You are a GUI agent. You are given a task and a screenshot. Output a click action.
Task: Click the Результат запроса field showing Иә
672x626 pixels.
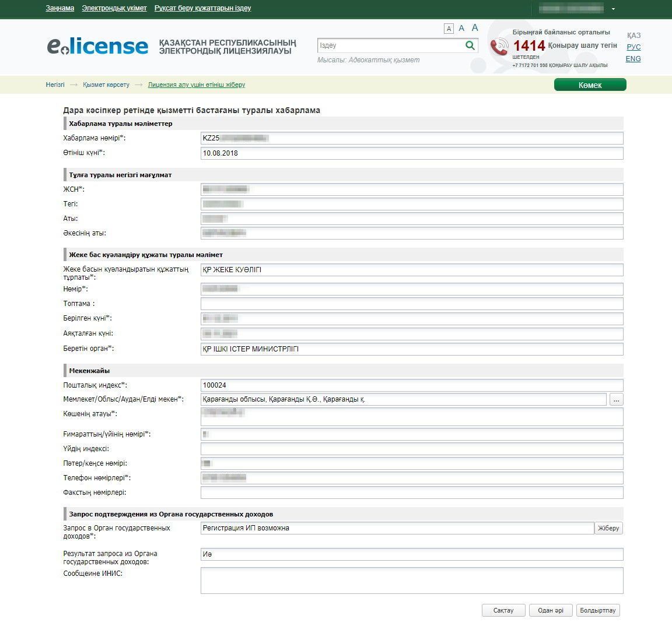412,554
